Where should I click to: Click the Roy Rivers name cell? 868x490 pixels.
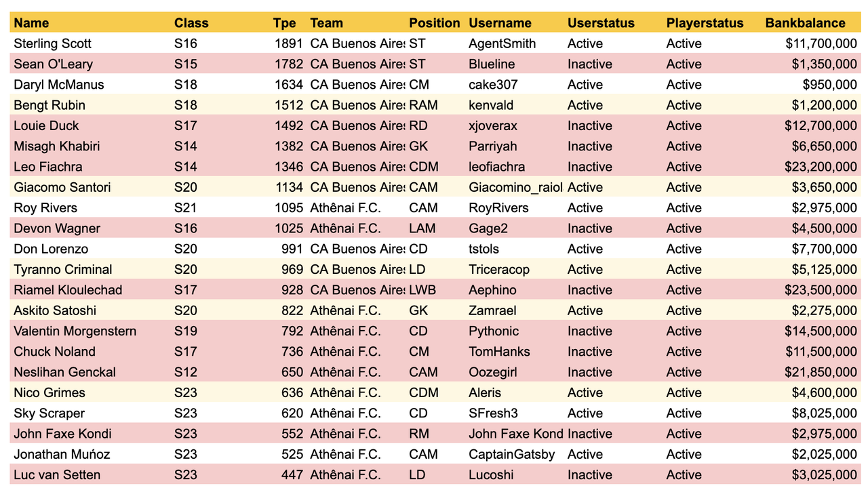[90, 207]
